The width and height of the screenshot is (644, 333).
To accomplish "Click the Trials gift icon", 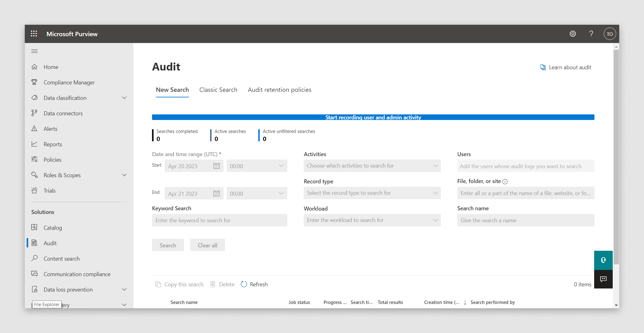I will tap(34, 190).
